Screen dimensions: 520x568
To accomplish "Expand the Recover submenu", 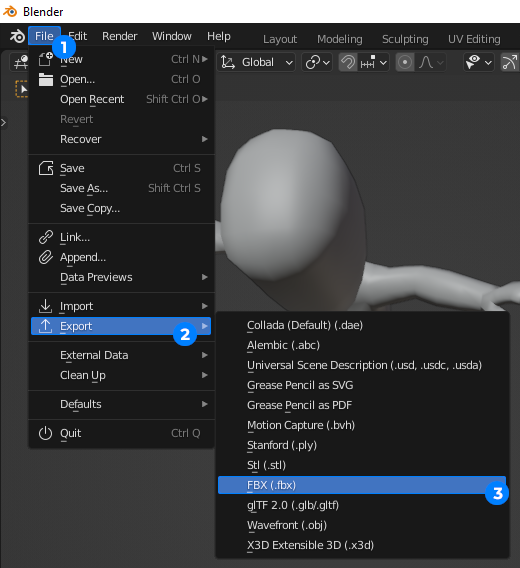I will click(121, 139).
